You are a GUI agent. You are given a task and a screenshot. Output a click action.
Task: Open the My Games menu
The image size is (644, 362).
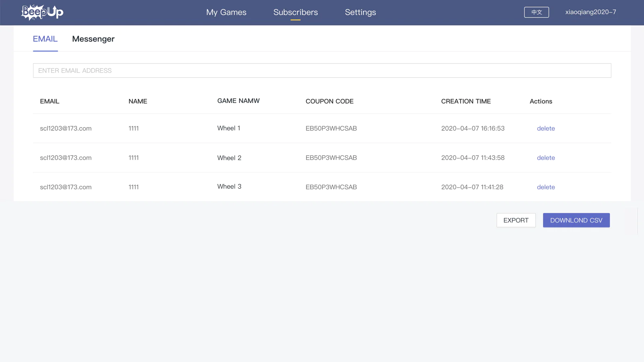pos(226,12)
